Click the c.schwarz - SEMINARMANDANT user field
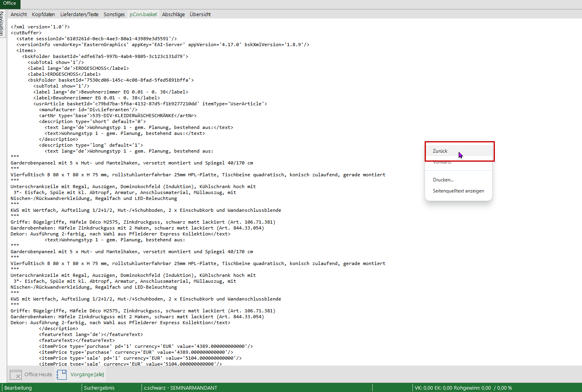Screen dimensions: 582x392 (181, 388)
